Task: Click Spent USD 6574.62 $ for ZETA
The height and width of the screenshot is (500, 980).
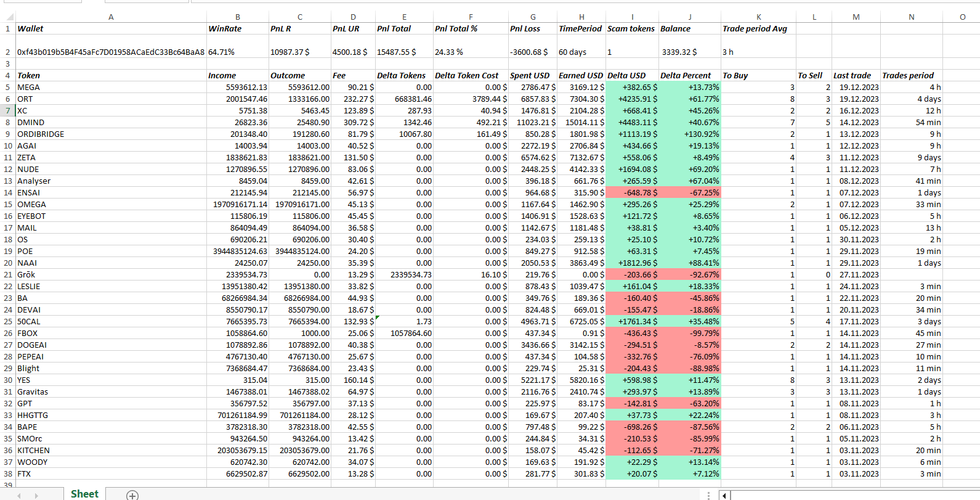Action: [x=533, y=158]
